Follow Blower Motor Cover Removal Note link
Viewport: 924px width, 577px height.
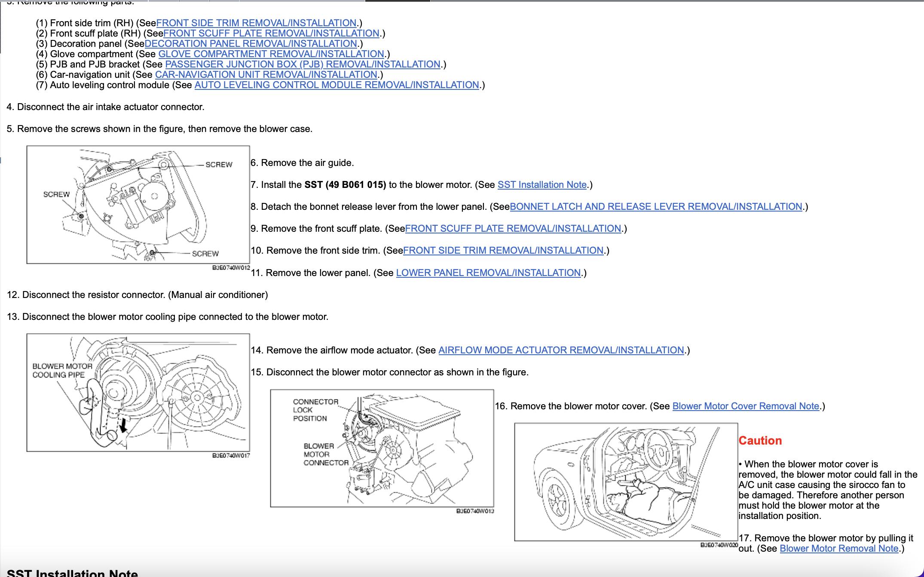point(745,406)
